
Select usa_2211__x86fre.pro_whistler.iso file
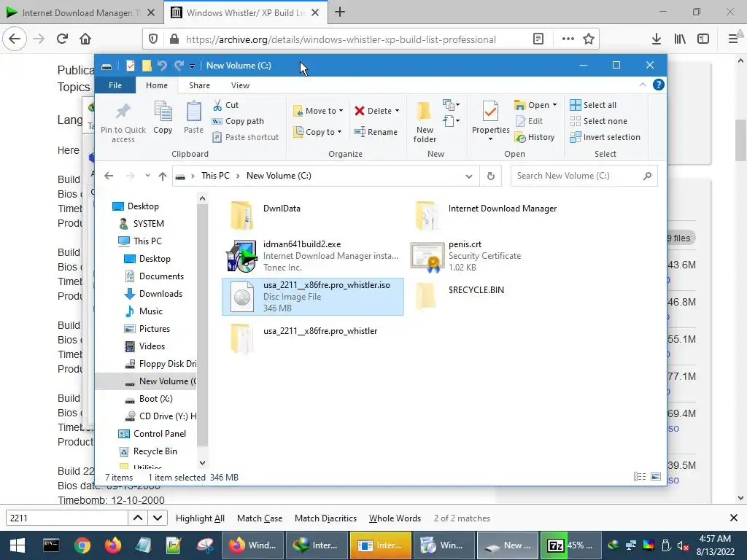point(312,297)
